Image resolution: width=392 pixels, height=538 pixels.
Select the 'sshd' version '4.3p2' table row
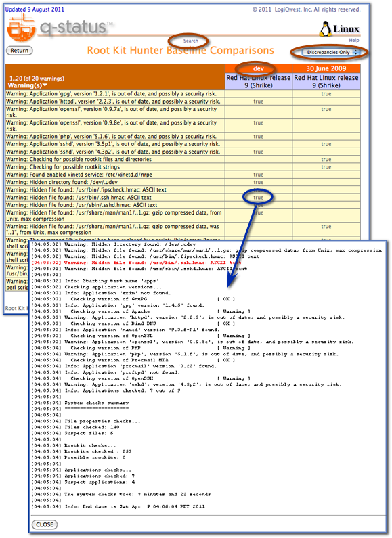tap(183, 152)
